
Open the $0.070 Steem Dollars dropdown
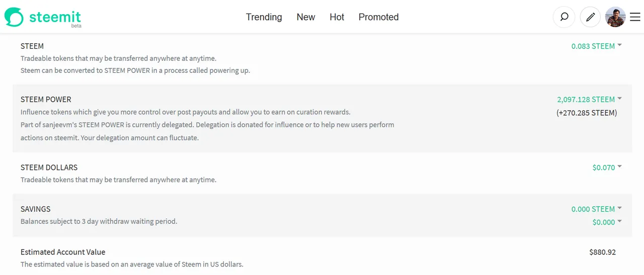pyautogui.click(x=607, y=167)
